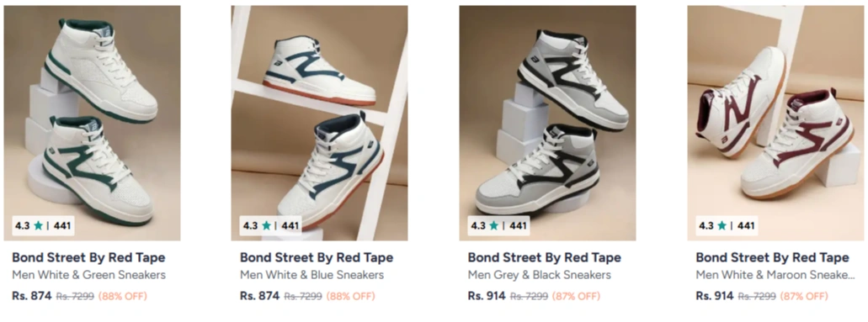Click 441 review count on grey sneakers

[518, 225]
